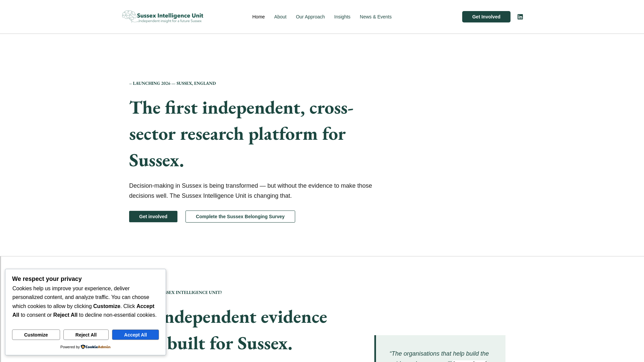The image size is (644, 362).
Task: Go to the About page
Action: pos(280,17)
